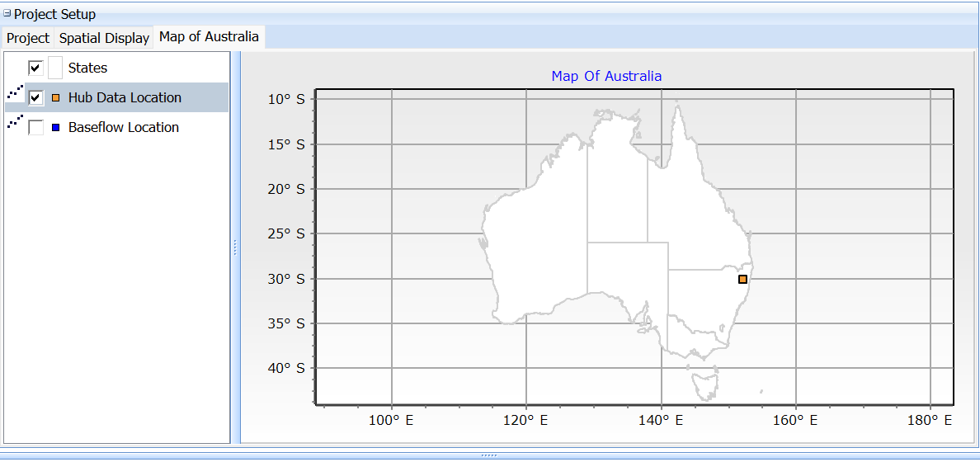
Task: Collapse the Project Setup panel
Action: pyautogui.click(x=7, y=14)
